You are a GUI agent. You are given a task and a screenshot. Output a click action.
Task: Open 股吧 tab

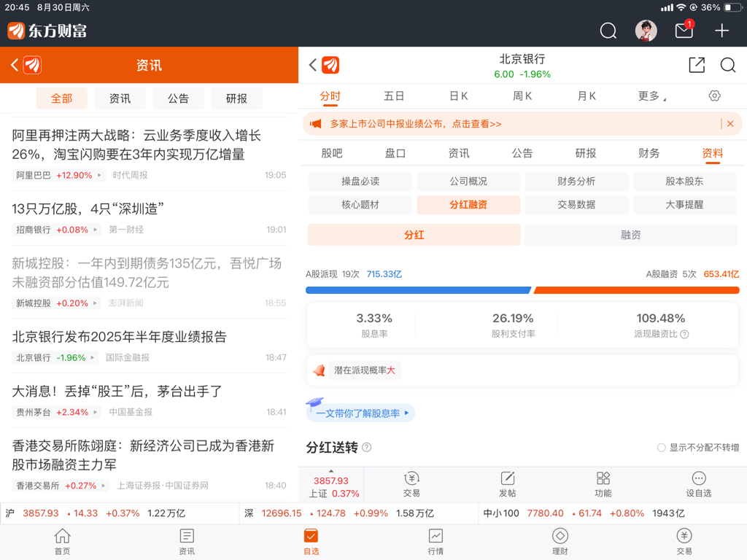click(x=332, y=153)
